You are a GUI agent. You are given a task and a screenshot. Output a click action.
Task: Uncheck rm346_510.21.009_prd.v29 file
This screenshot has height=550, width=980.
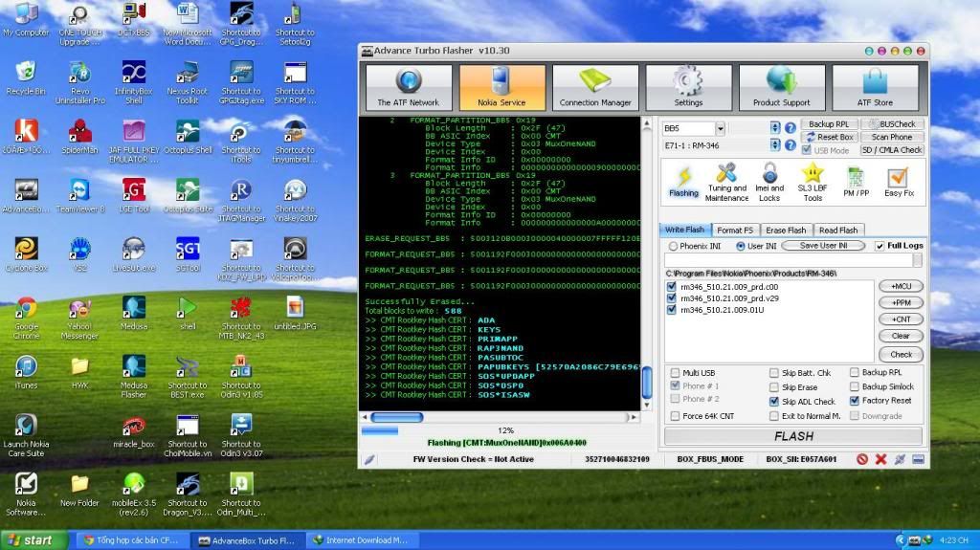click(x=671, y=298)
